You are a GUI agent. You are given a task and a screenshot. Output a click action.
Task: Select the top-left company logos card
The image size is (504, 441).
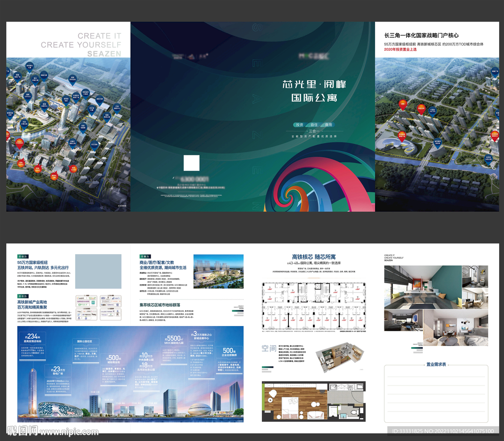click(x=86, y=302)
